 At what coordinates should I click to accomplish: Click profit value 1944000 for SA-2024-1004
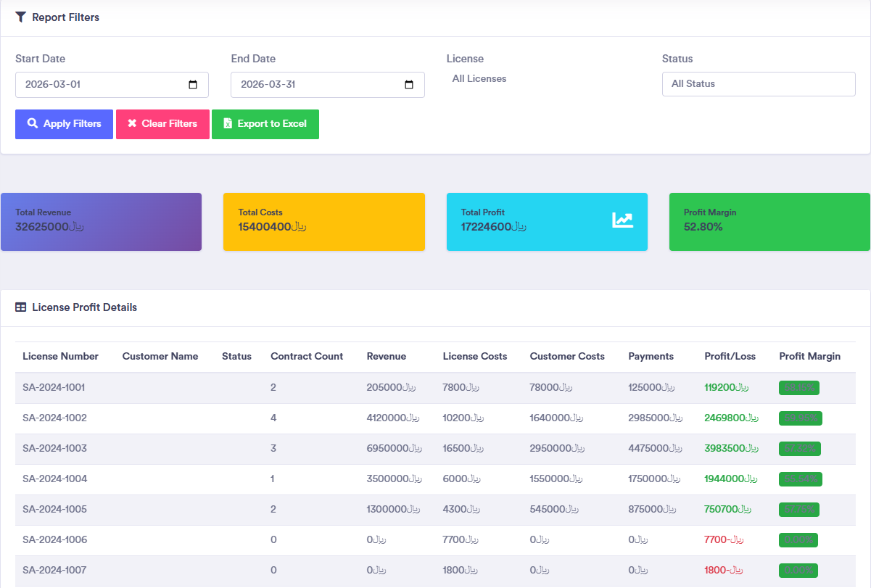[x=731, y=479]
